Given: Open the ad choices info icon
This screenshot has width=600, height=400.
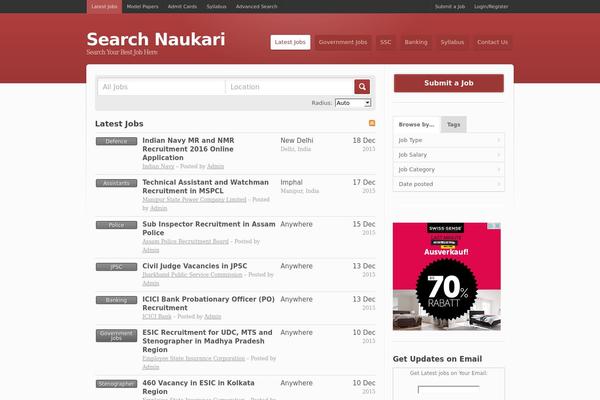Looking at the screenshot, I should point(491,226).
